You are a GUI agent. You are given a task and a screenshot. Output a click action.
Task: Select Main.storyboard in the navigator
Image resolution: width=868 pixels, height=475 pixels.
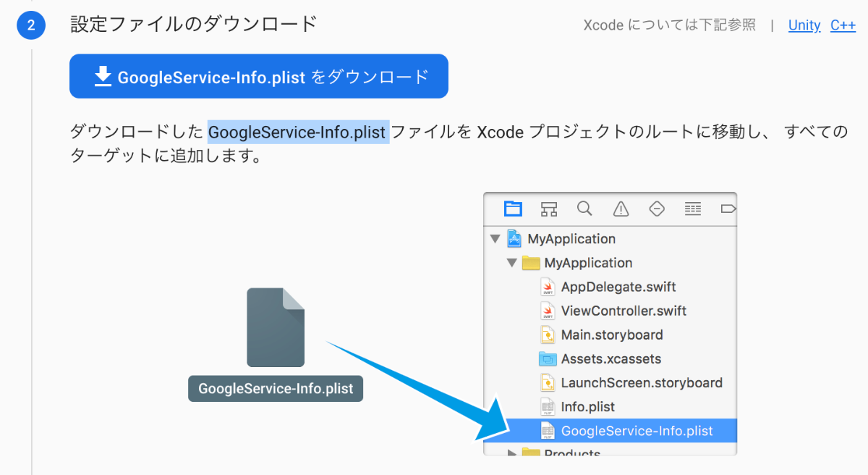[610, 334]
